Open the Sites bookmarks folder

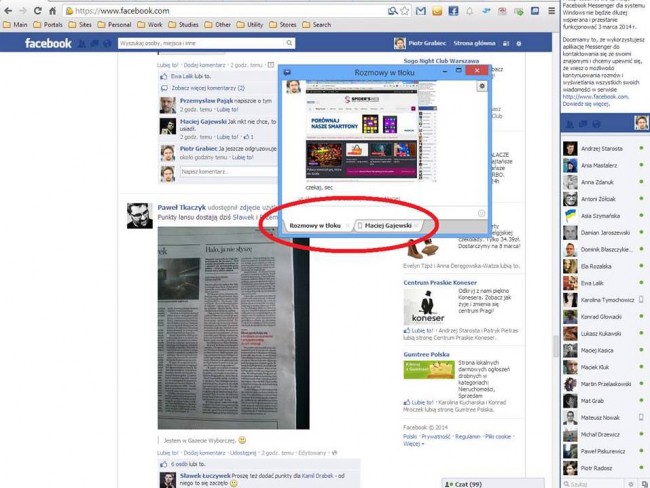click(x=80, y=25)
